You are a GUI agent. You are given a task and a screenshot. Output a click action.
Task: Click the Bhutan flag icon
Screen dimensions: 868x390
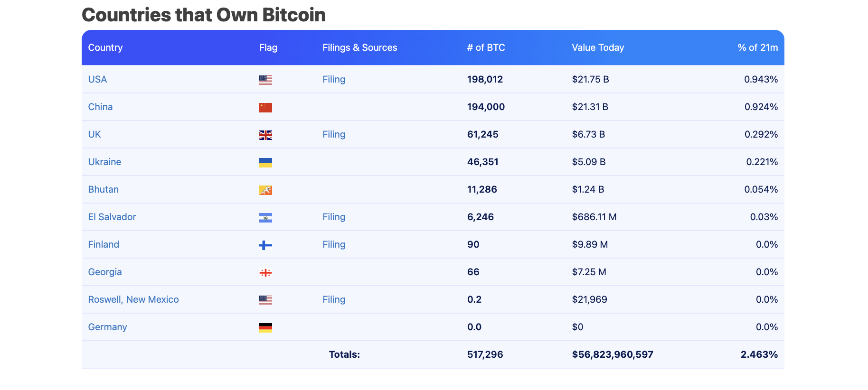point(265,190)
